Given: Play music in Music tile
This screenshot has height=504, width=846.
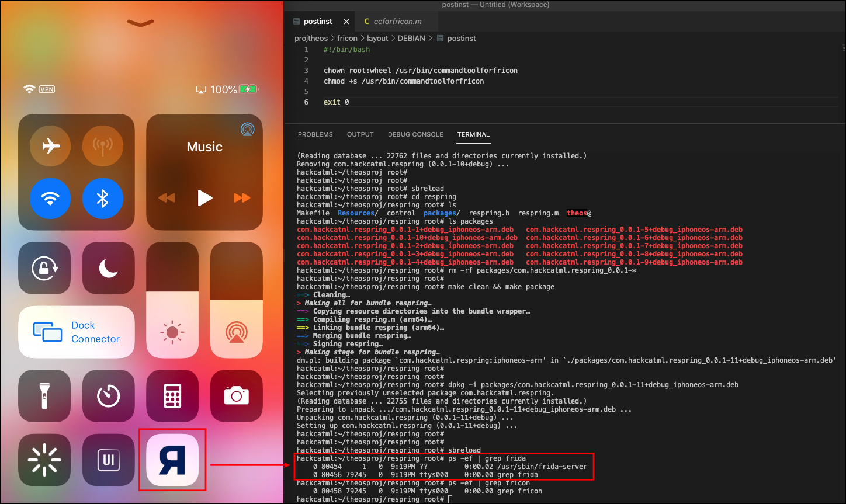Looking at the screenshot, I should (204, 198).
